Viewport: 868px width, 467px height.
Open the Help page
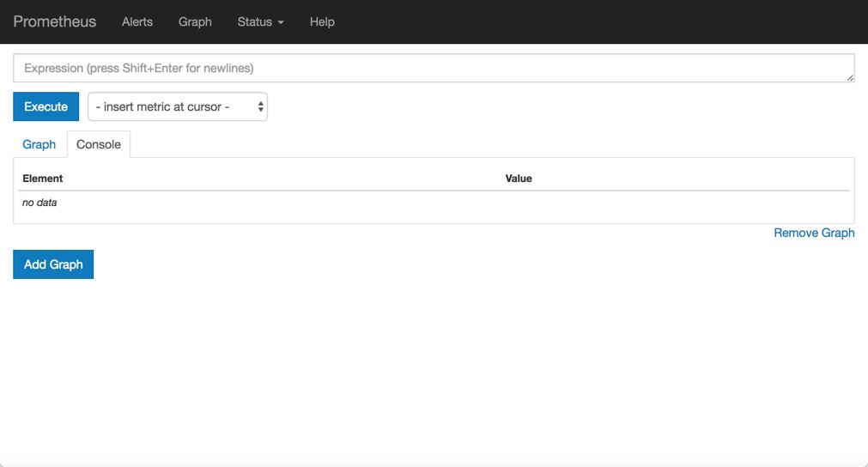click(322, 21)
